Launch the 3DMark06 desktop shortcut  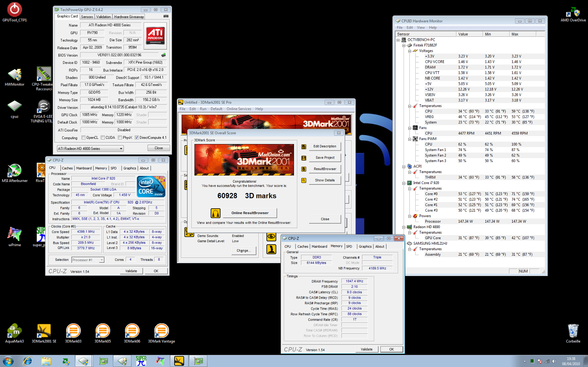[132, 334]
